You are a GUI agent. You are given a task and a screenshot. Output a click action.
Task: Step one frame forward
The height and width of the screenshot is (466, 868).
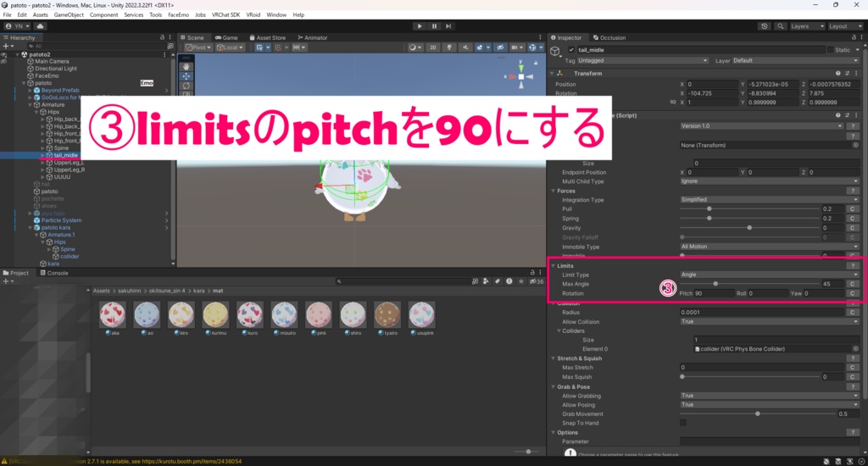click(448, 26)
